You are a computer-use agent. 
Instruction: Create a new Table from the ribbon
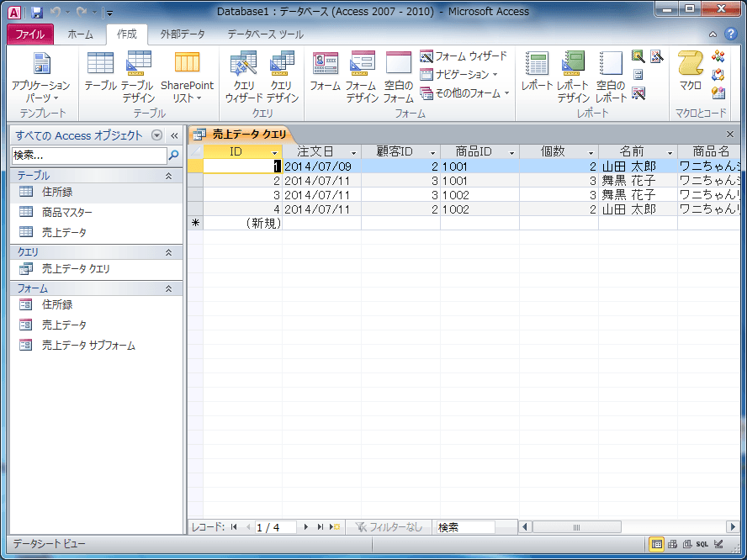click(100, 71)
